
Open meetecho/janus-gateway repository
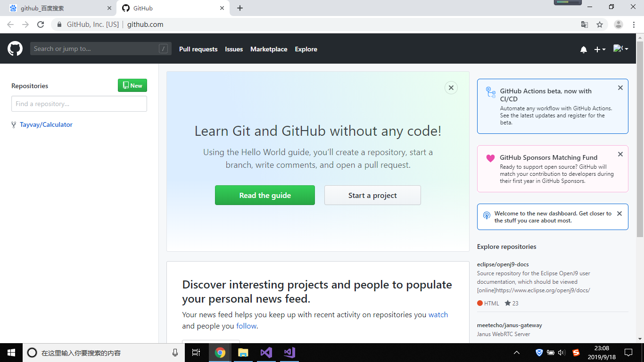510,325
